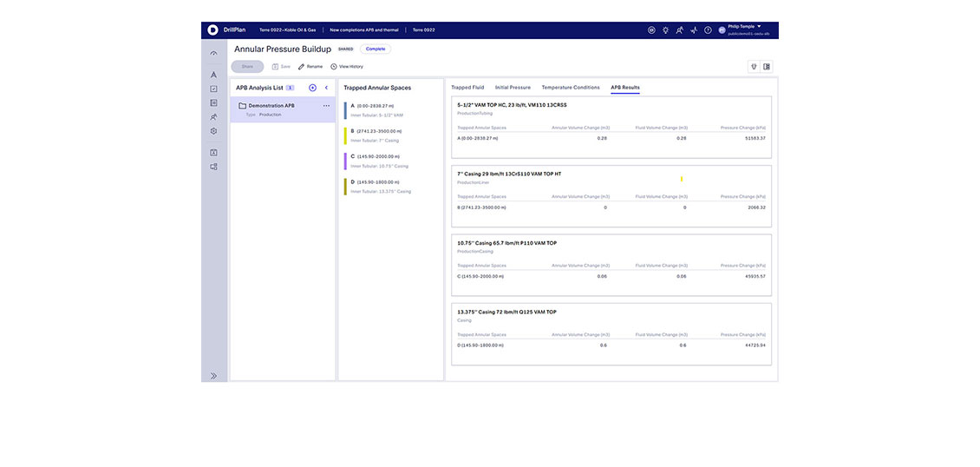Switch to the Temperature Conditions tab
Image resolution: width=980 pixels, height=467 pixels.
(x=570, y=88)
